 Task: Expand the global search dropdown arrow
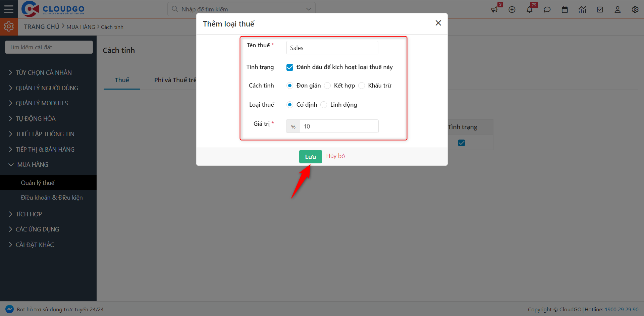(309, 9)
